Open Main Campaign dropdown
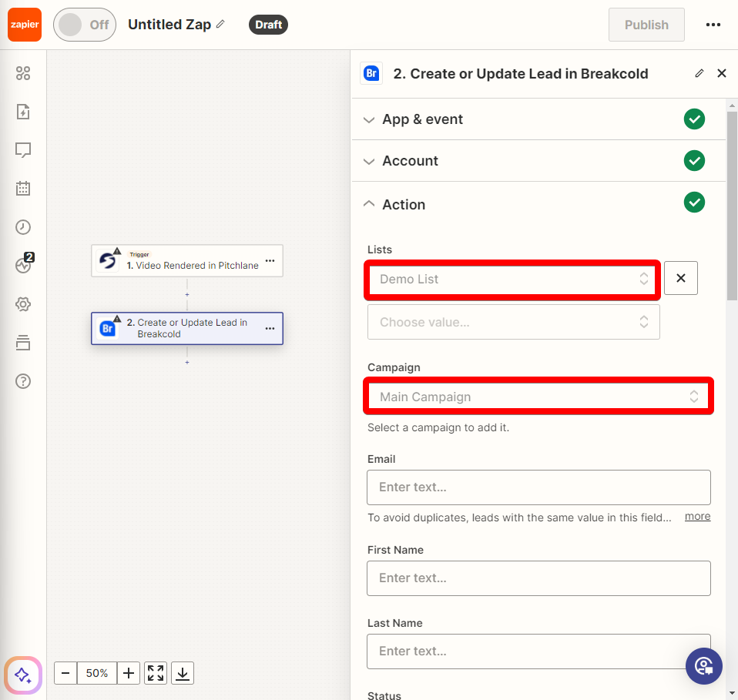Screen dimensions: 738x700 point(538,396)
